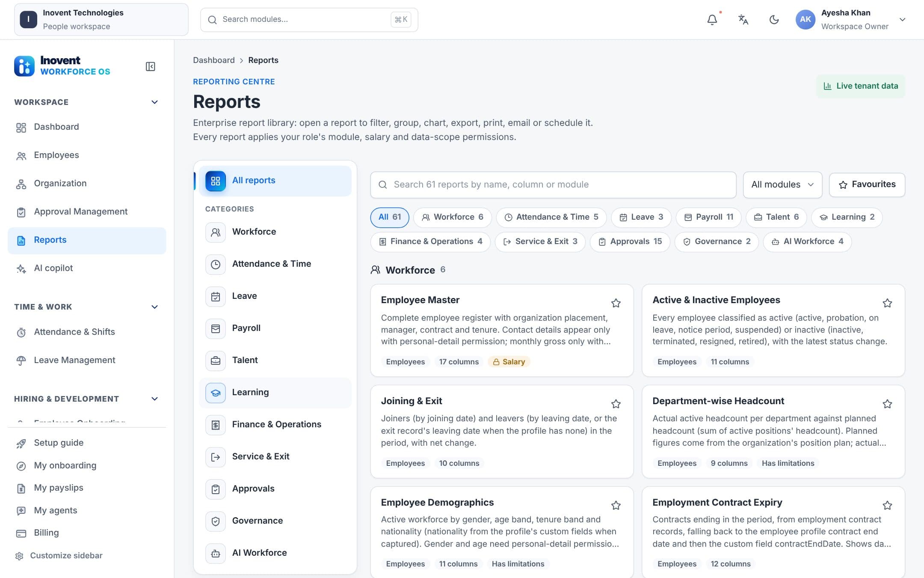Image resolution: width=924 pixels, height=578 pixels.
Task: Focus the Search modules box
Action: click(x=309, y=20)
